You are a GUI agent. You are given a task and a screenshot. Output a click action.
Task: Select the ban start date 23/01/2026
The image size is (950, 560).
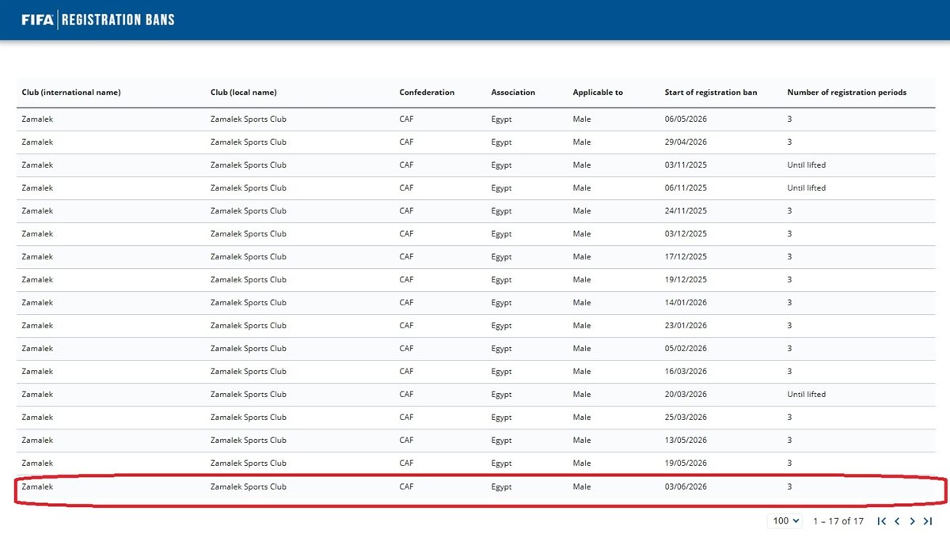686,326
